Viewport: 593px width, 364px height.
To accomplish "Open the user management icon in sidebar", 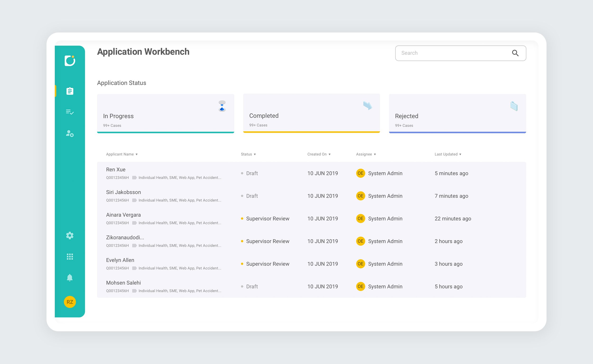I will click(70, 133).
